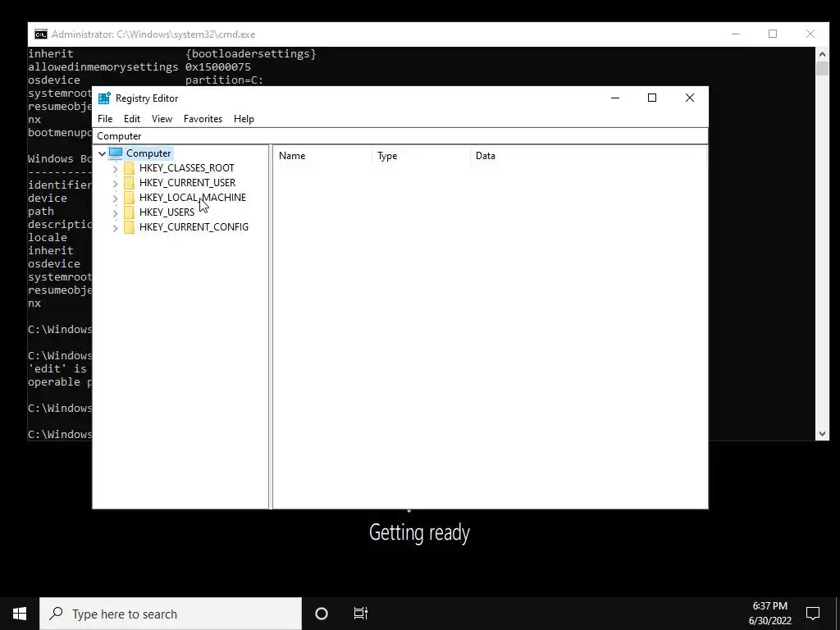Open the notification center icon
Viewport: 840px width, 630px height.
coord(813,614)
